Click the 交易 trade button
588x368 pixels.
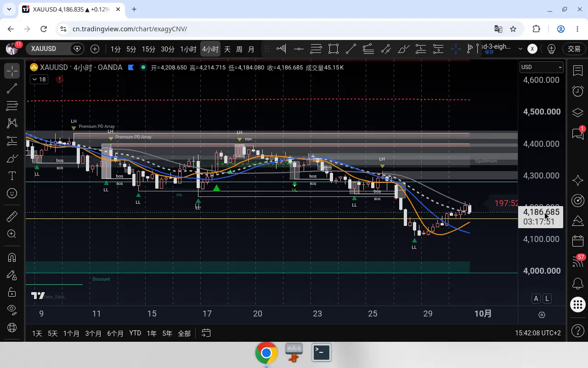[x=574, y=49]
